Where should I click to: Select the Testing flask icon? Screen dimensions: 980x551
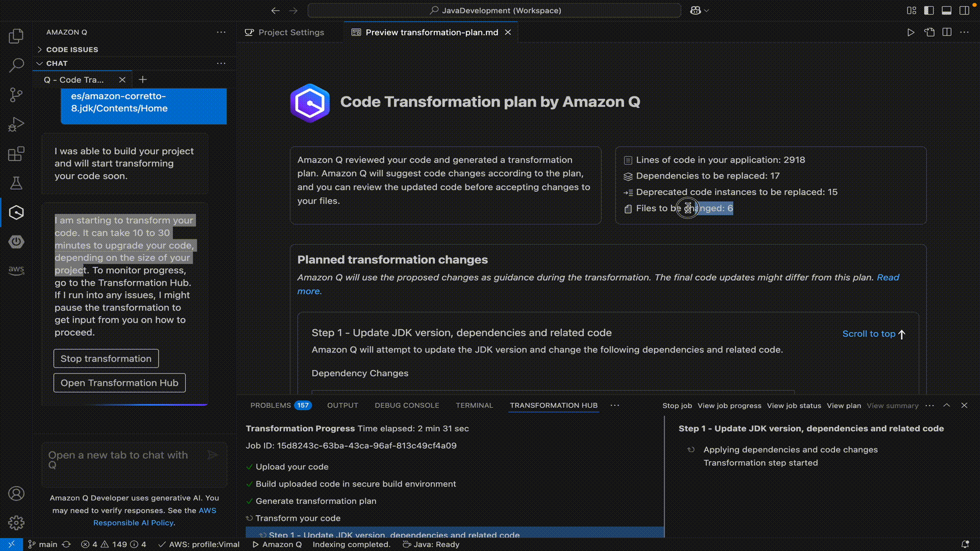16,183
